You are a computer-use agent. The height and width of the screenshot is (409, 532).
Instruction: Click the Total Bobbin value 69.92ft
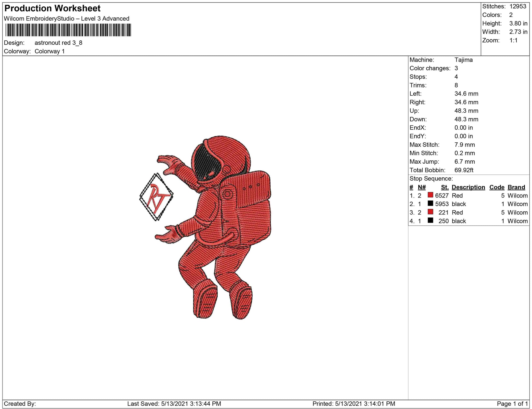(x=464, y=170)
